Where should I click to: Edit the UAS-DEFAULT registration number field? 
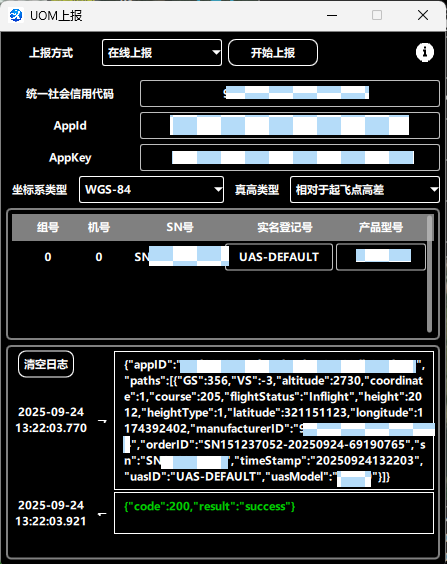tap(279, 257)
